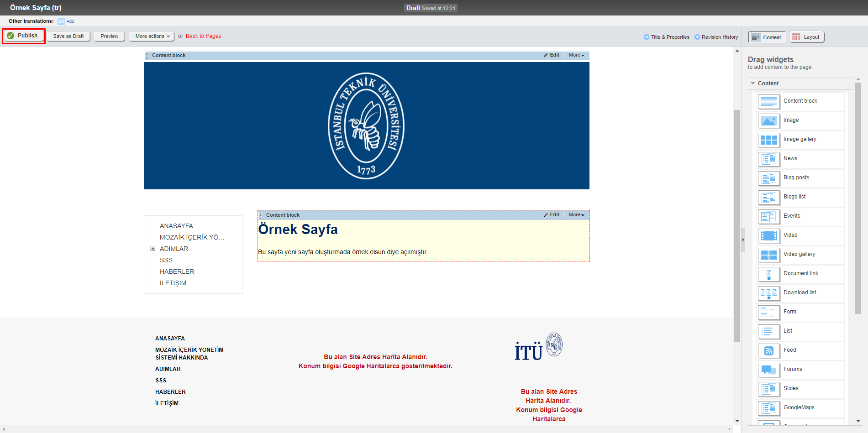Collapse the Content widgets section
Screen dimensions: 868x433
pos(753,83)
